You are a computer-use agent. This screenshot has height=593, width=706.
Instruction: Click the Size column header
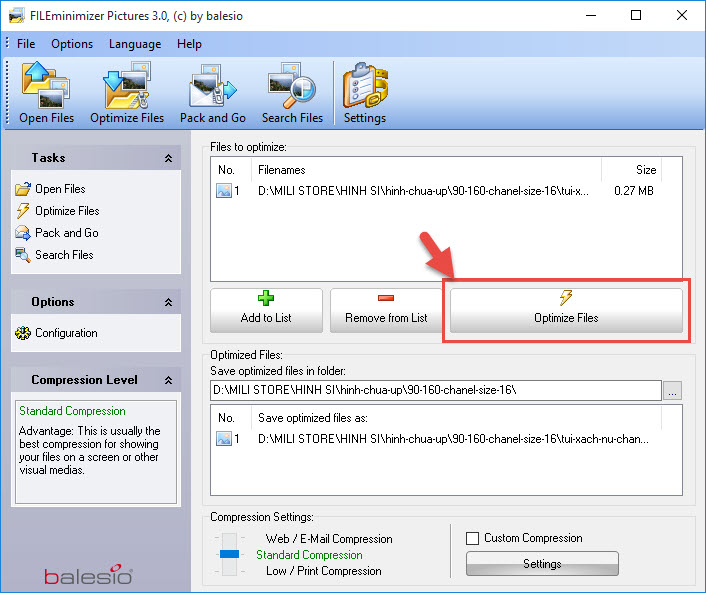[631, 170]
